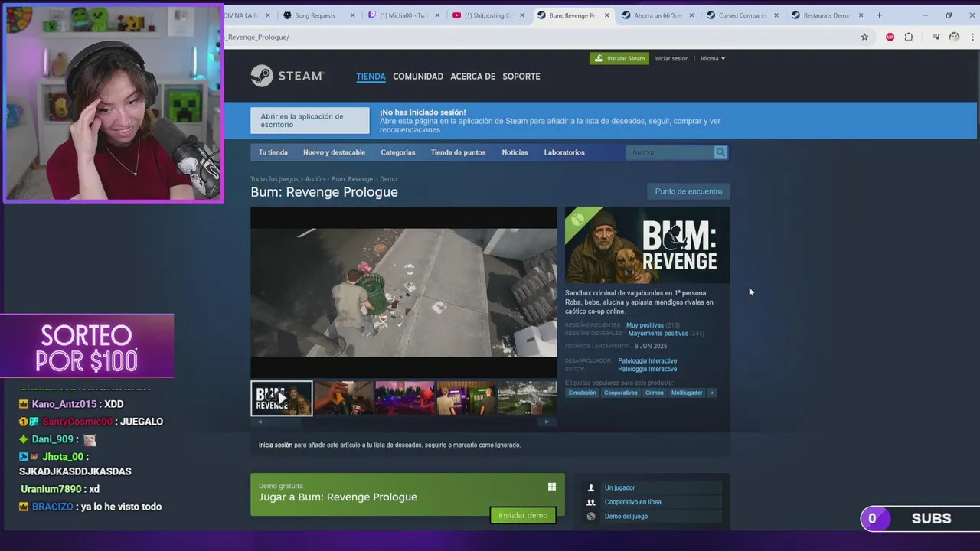Click the store search field
Image resolution: width=980 pixels, height=551 pixels.
670,152
